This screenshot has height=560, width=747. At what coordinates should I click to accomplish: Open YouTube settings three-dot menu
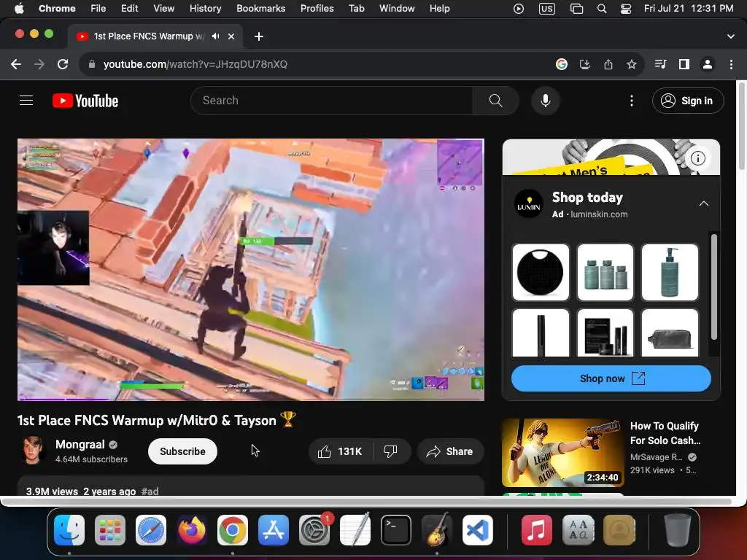pos(632,101)
